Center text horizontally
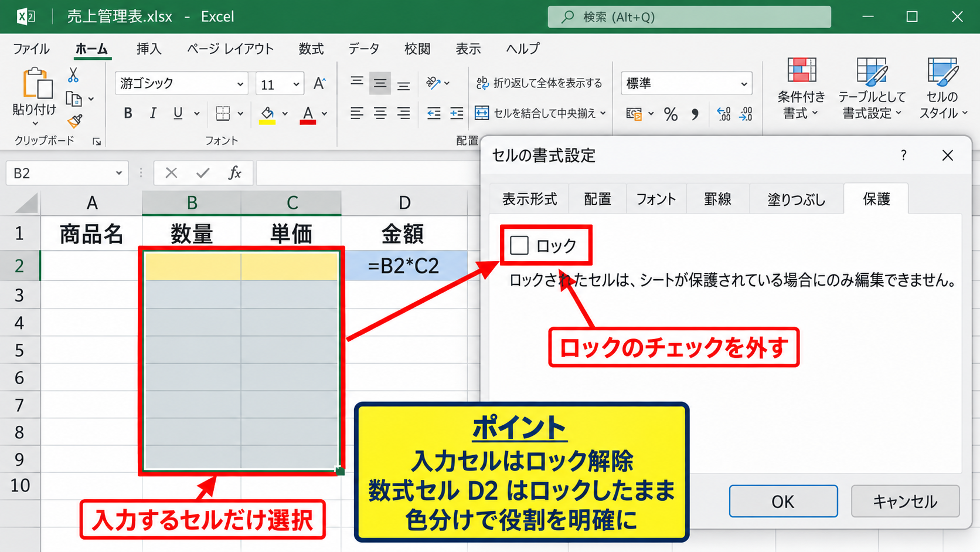 [380, 113]
